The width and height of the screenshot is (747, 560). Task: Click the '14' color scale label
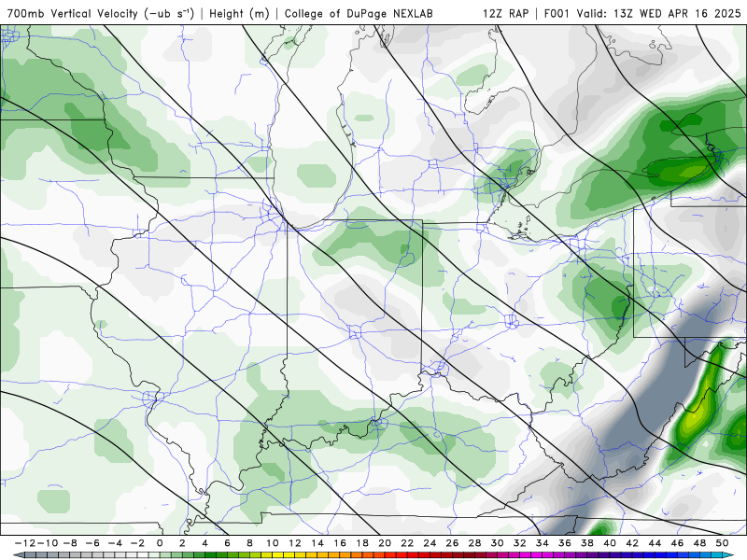pyautogui.click(x=317, y=543)
